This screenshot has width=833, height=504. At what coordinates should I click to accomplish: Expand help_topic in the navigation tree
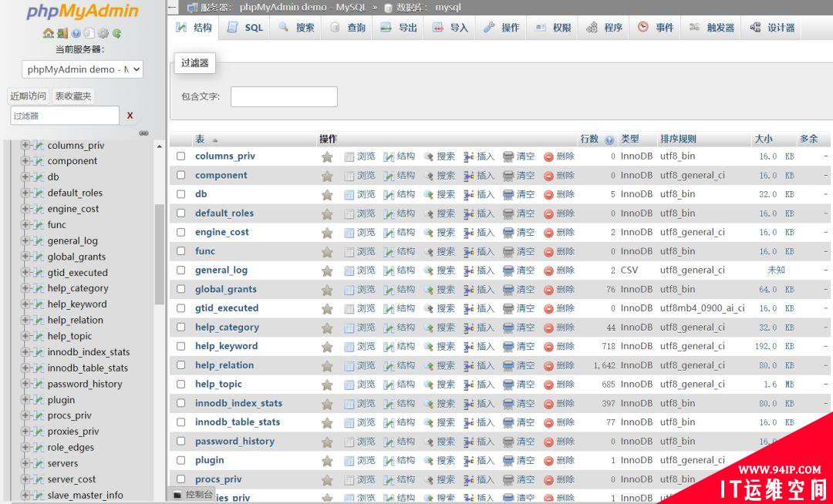point(25,336)
